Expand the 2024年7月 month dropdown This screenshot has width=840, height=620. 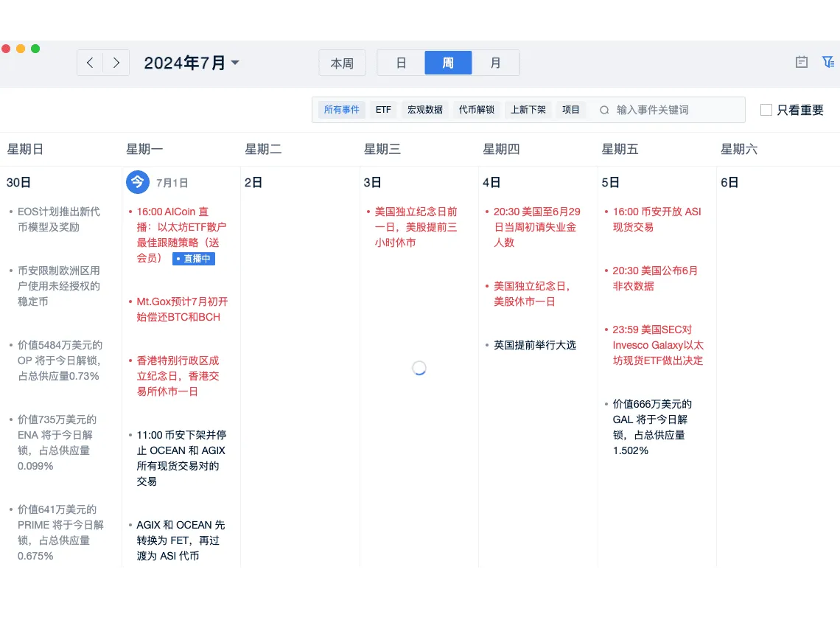(235, 63)
